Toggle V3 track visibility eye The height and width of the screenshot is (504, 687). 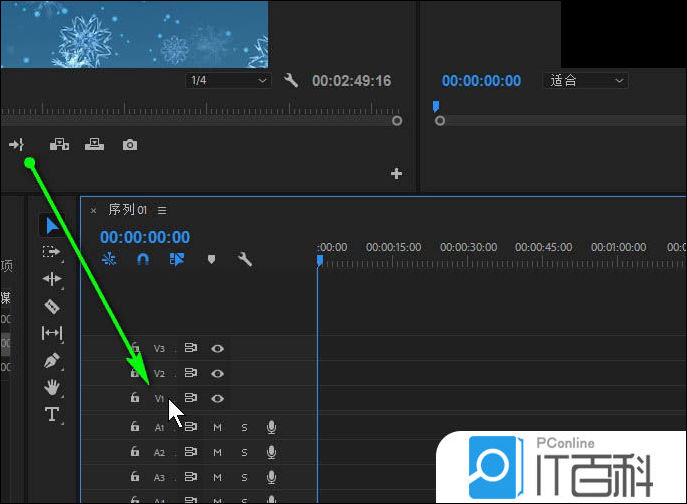click(x=217, y=348)
